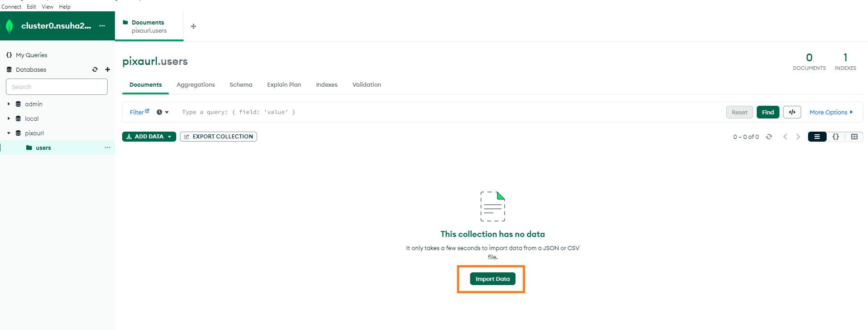Refresh the databases list
This screenshot has width=868, height=330.
95,69
